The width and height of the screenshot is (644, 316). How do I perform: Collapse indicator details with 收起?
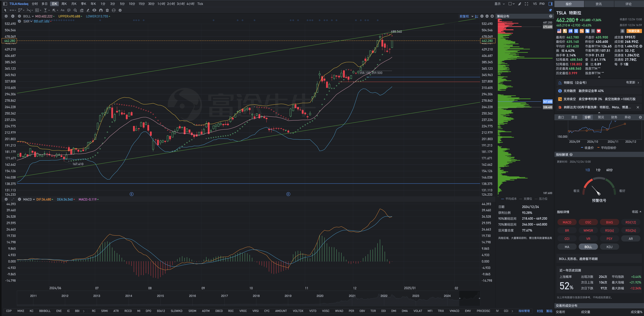click(636, 212)
